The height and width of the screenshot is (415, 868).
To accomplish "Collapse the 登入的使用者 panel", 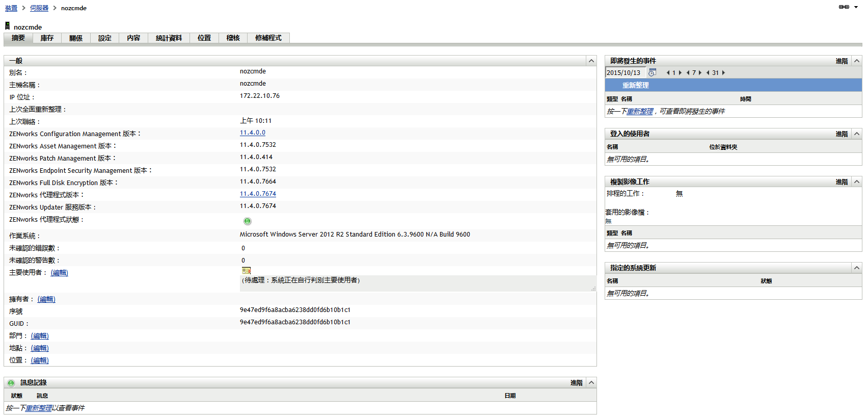I will point(857,134).
